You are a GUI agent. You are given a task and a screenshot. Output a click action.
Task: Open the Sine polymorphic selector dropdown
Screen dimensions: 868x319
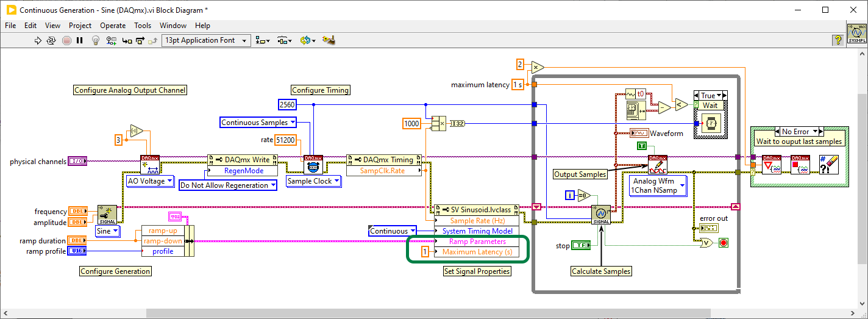coord(108,231)
